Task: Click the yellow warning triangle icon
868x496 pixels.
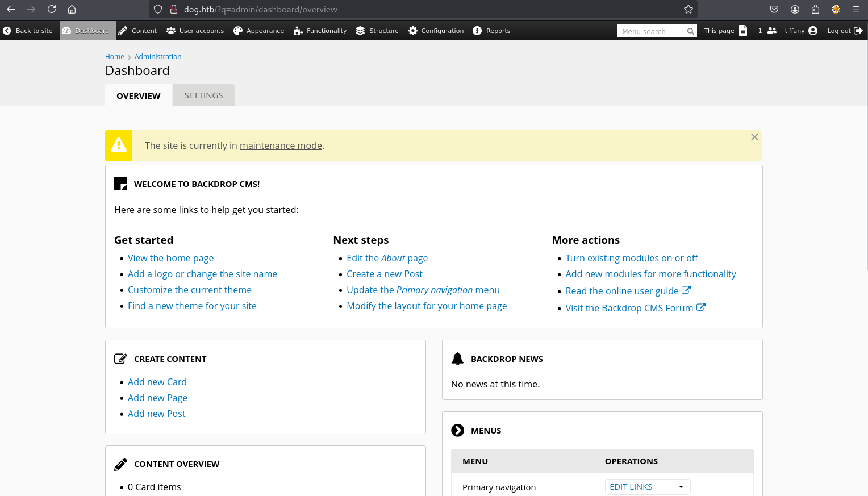Action: pos(119,145)
